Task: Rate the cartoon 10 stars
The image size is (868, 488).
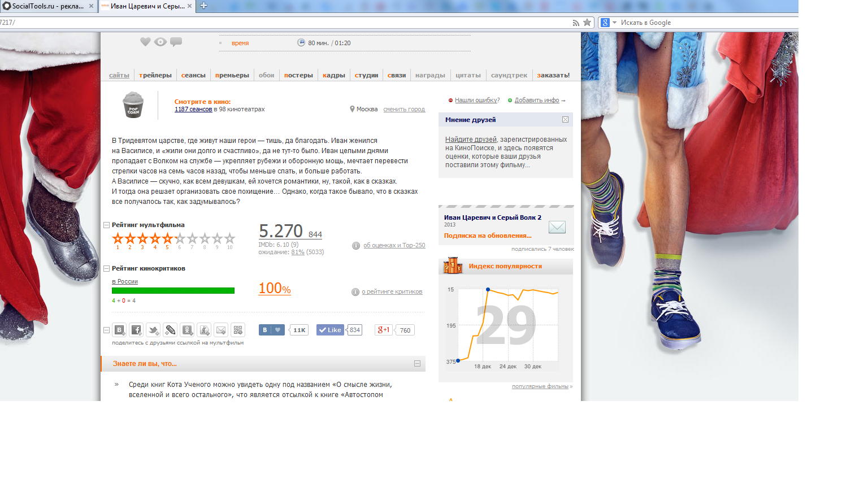Action: [x=229, y=239]
